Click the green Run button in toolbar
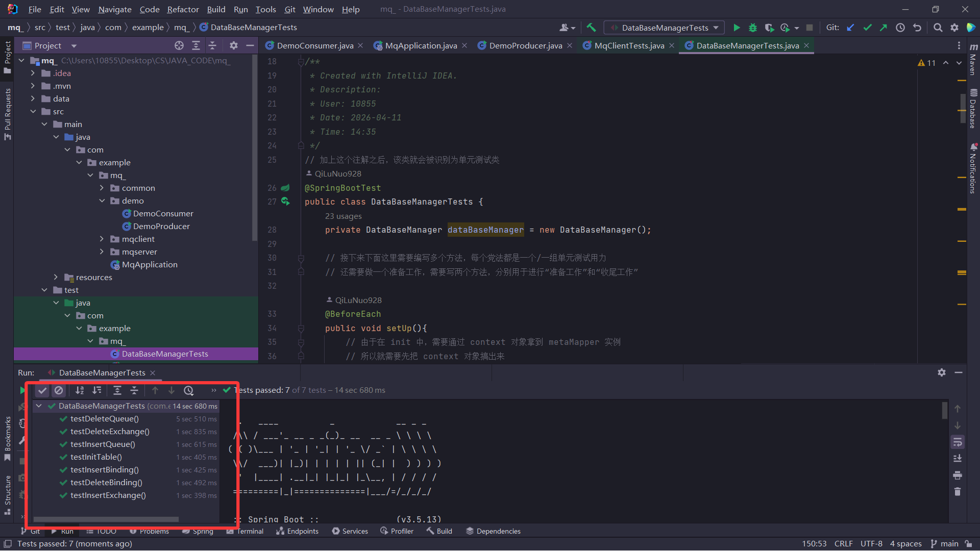Screen dimensions: 980x551 737,28
